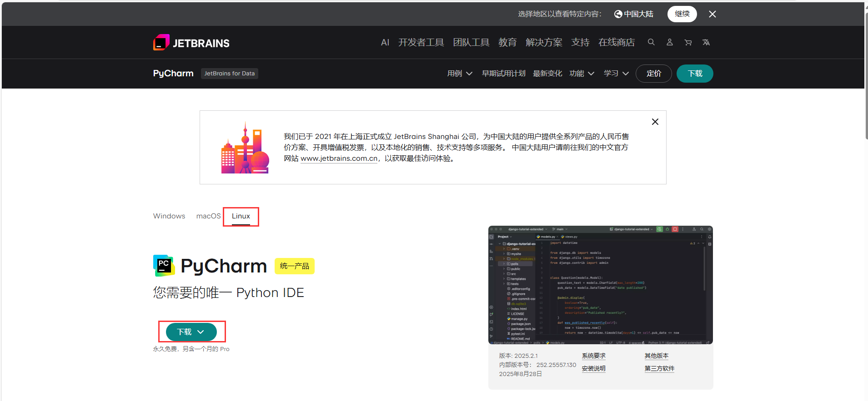This screenshot has height=401, width=868.
Task: Open the 第三方软件 link
Action: click(660, 369)
